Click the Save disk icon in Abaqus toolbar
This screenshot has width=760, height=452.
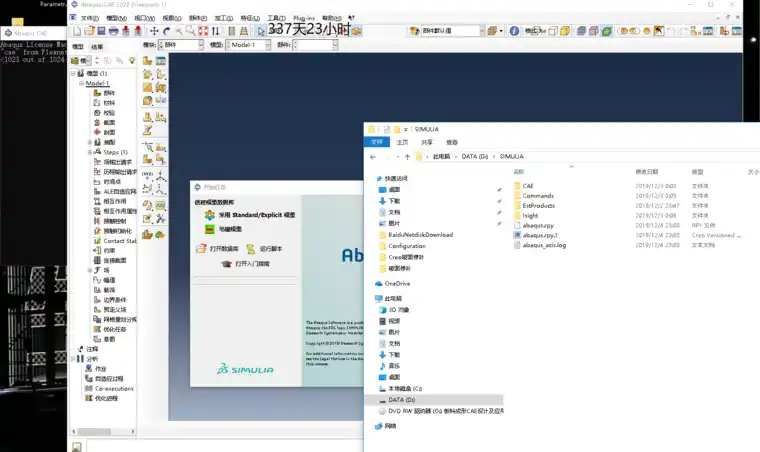tap(101, 31)
